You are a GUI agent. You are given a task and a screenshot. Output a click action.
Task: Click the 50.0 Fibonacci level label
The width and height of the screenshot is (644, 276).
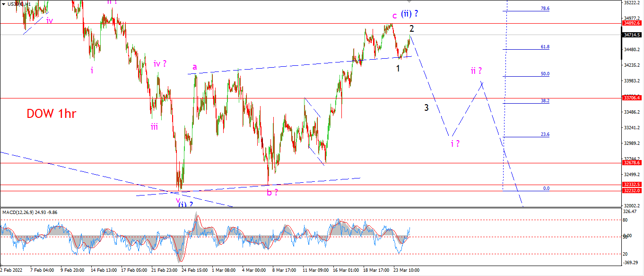[x=545, y=74]
